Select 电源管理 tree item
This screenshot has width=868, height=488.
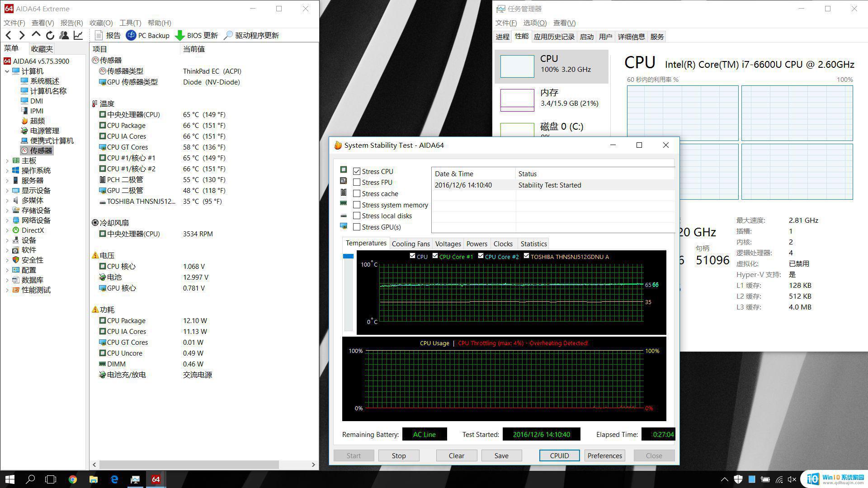[40, 131]
